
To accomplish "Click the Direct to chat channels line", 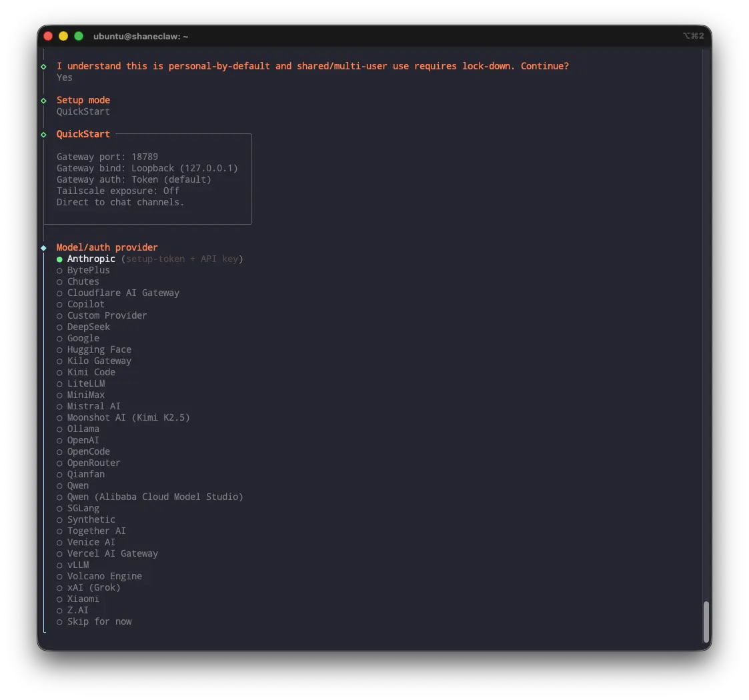I will [x=120, y=203].
